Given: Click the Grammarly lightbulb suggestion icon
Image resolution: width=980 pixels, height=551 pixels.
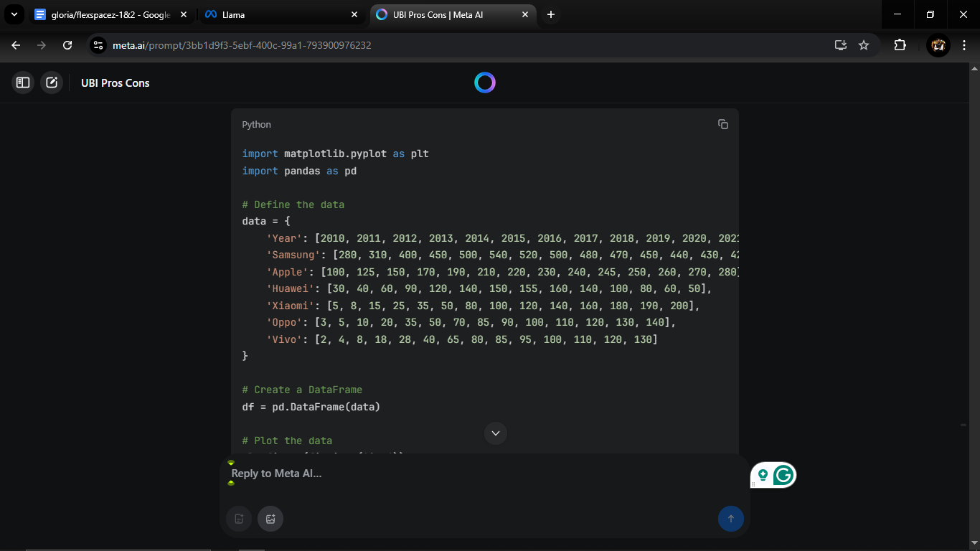Looking at the screenshot, I should click(763, 475).
